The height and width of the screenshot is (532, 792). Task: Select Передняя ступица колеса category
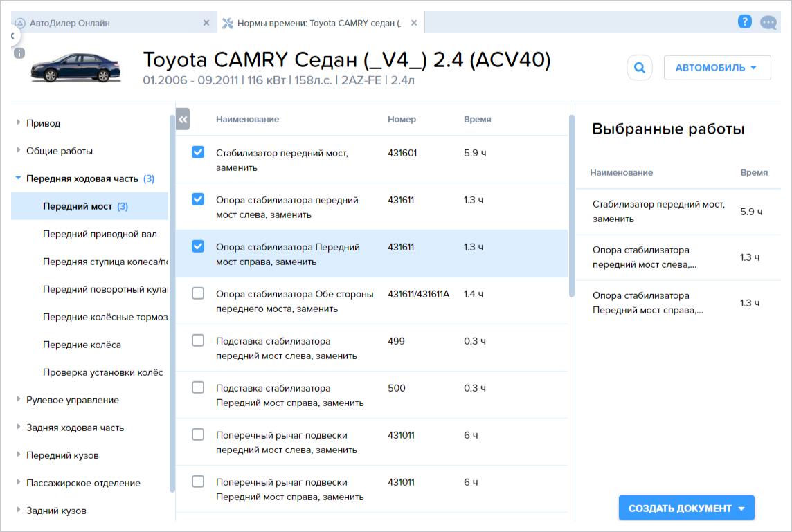[x=105, y=262]
